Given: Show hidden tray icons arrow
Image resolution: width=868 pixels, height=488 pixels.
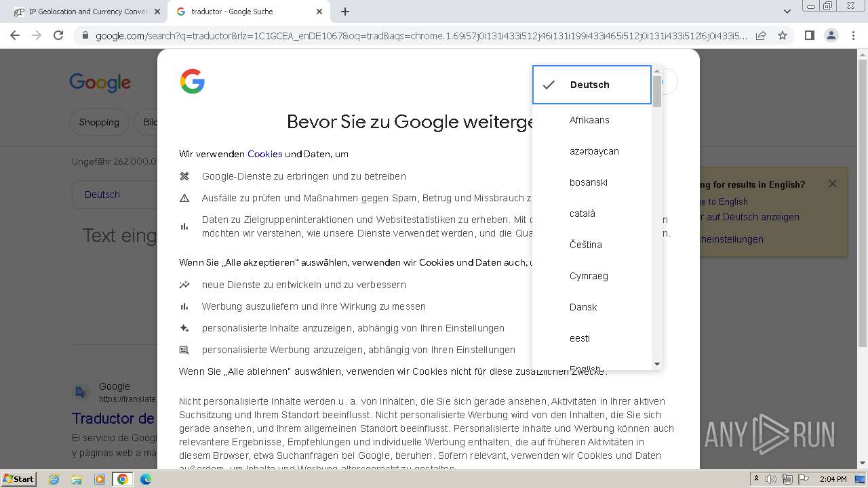Looking at the screenshot, I should coord(757,479).
